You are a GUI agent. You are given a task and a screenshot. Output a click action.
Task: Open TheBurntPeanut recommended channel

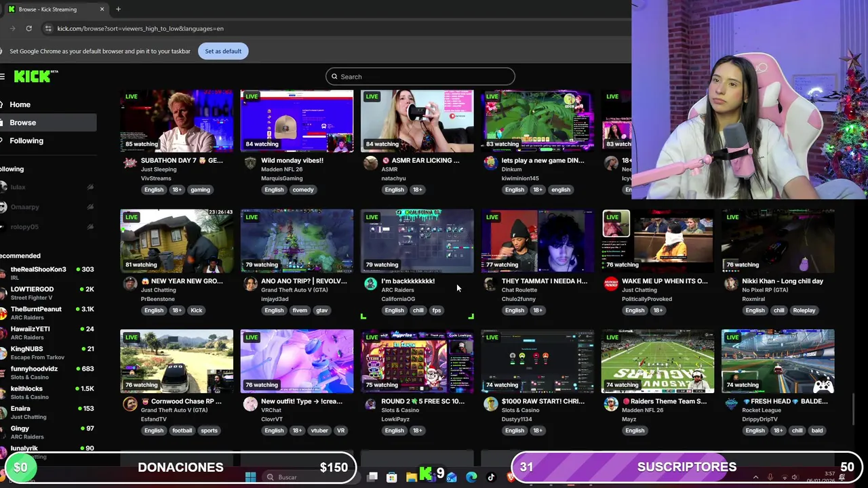click(x=47, y=312)
